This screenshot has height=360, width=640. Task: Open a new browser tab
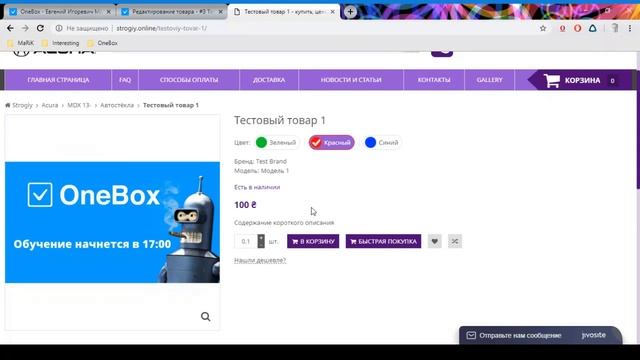350,12
